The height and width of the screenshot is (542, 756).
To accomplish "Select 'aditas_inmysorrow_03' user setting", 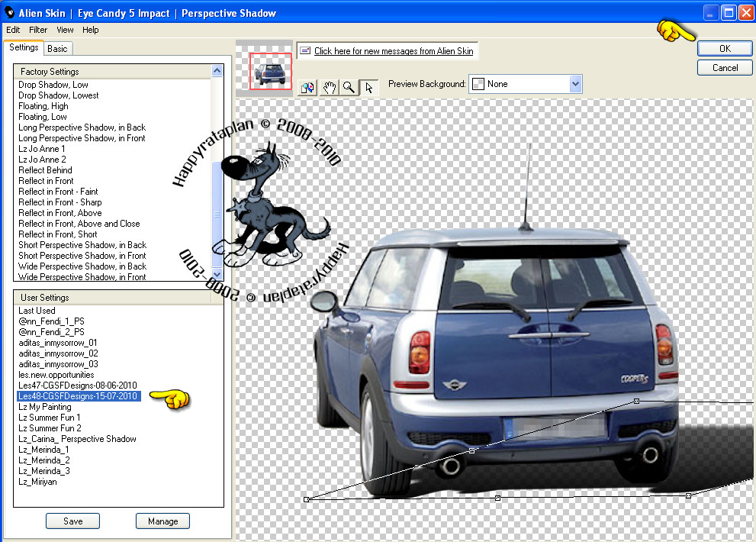I will 58,364.
